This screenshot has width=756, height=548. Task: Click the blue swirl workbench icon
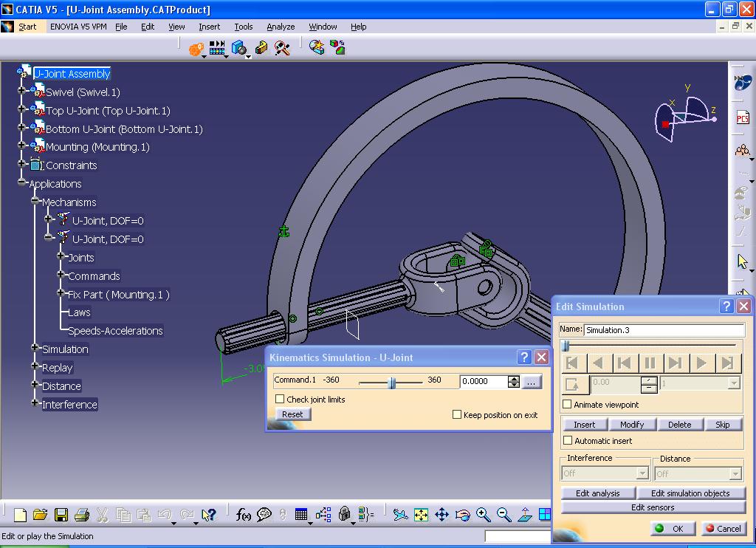pyautogui.click(x=743, y=83)
